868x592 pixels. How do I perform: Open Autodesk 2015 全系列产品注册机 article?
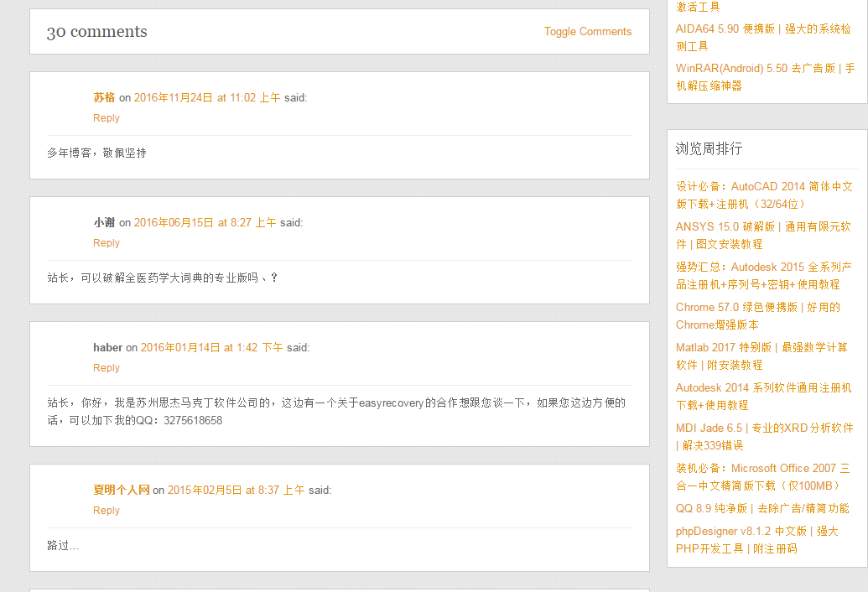(763, 276)
